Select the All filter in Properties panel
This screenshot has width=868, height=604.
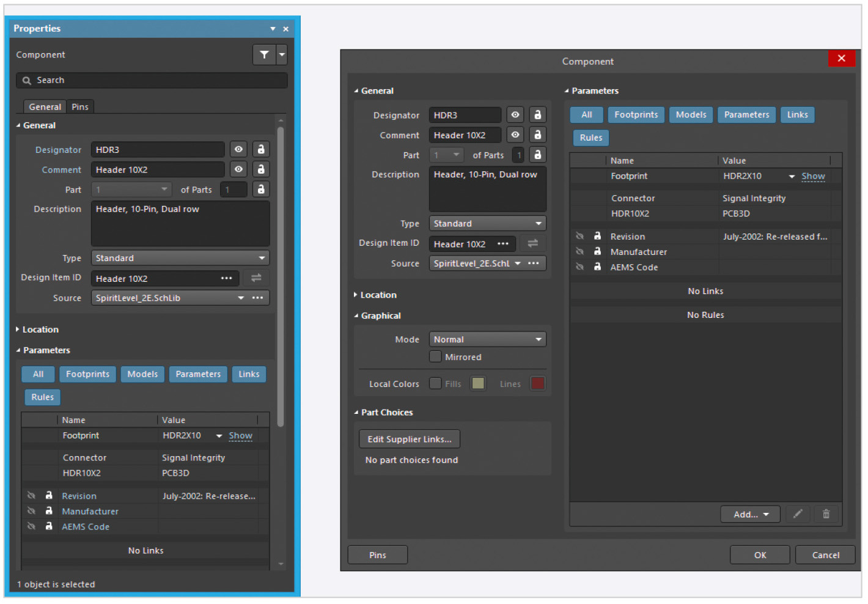pos(38,374)
